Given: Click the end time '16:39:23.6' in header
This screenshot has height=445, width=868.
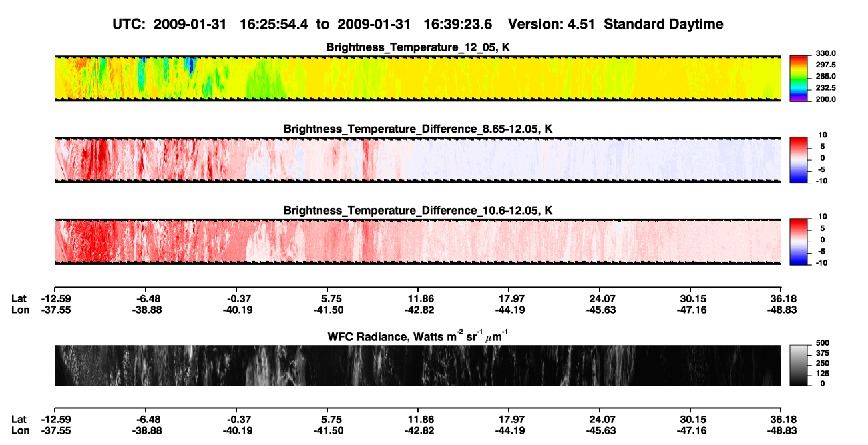Looking at the screenshot, I should point(457,25).
